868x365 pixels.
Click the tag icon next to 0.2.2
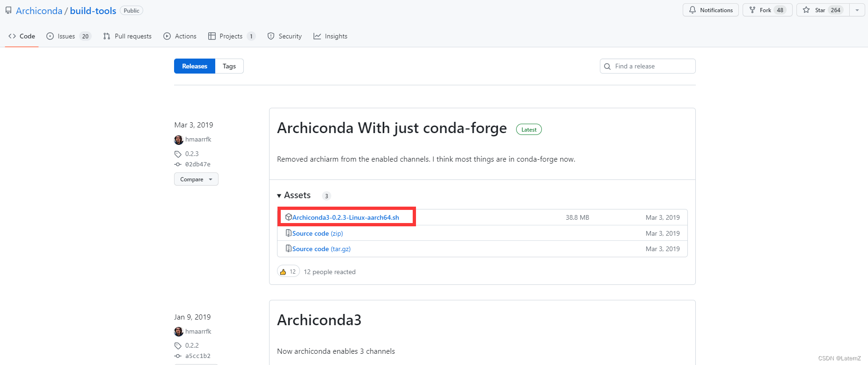coord(178,346)
